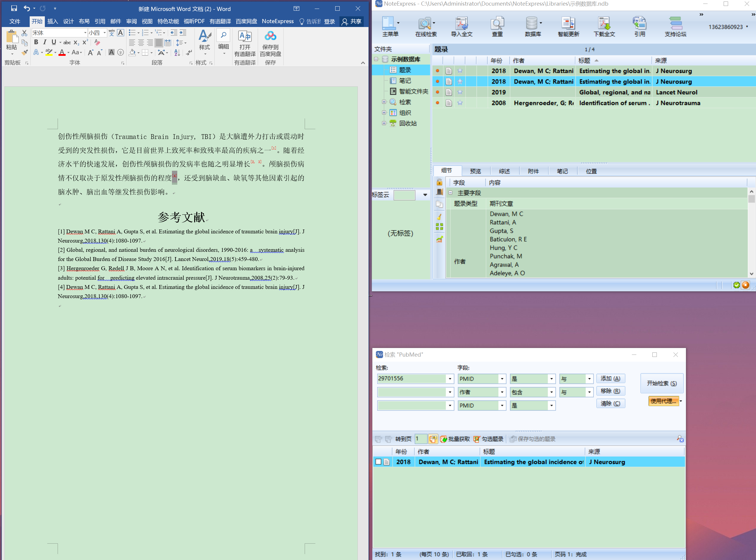
Task: Click check records (勾选题录) in PubMed window
Action: 488,439
